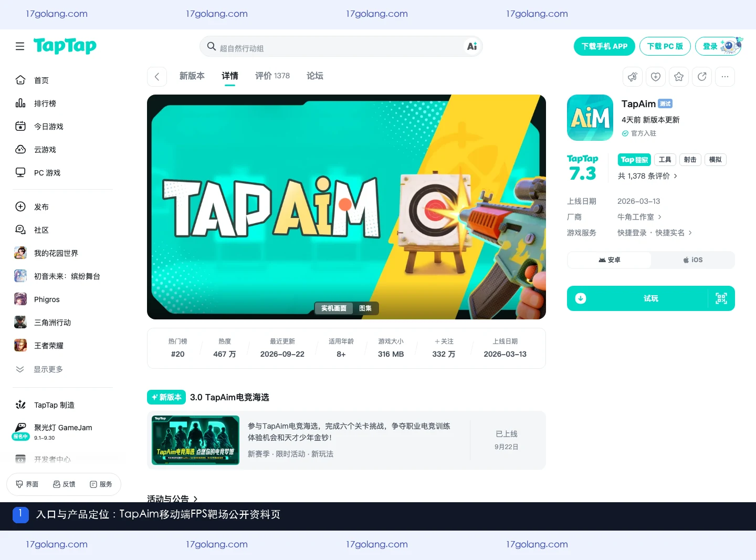Open the three-dots more options
This screenshot has width=756, height=560.
point(725,77)
